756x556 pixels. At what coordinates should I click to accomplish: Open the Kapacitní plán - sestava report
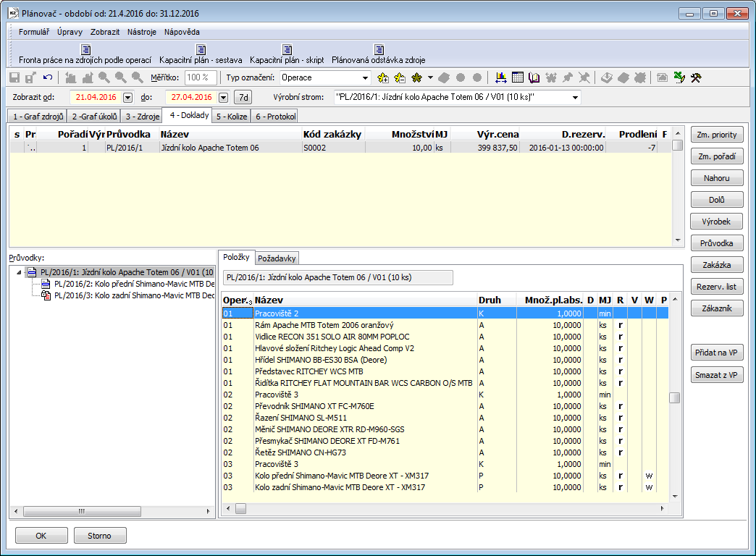click(201, 54)
